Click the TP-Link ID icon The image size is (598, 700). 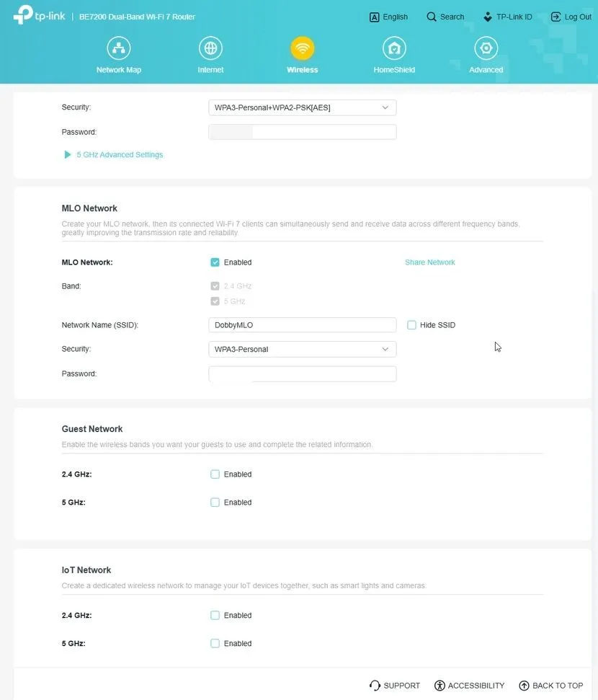coord(488,17)
